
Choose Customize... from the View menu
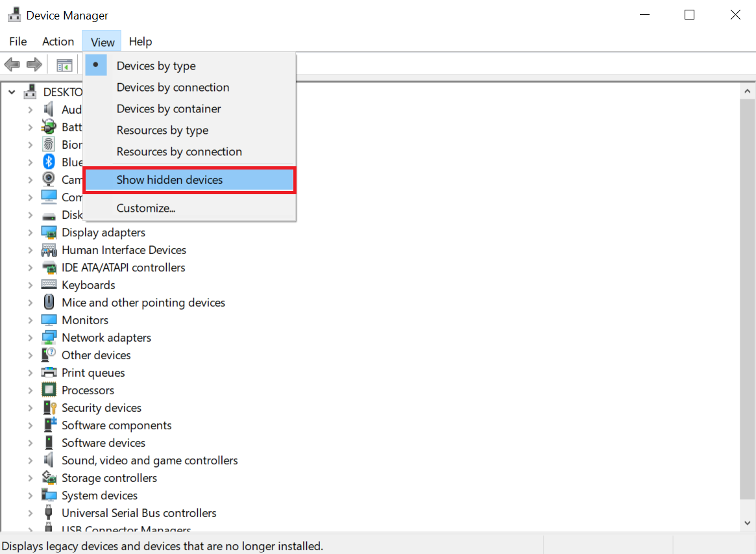146,208
